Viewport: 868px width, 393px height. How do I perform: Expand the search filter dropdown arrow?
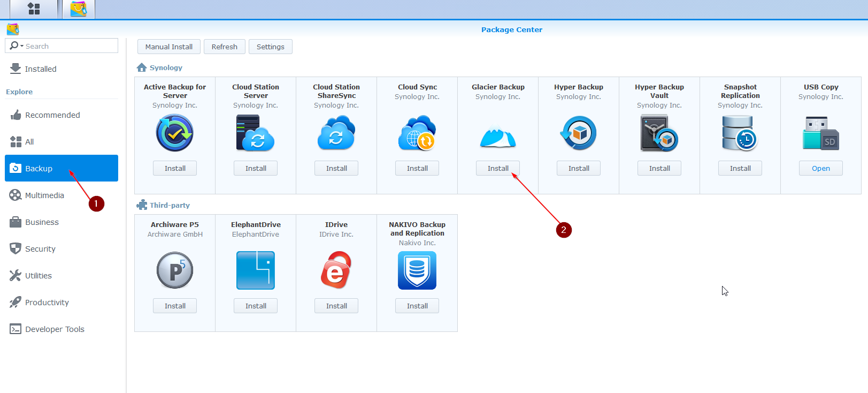pyautogui.click(x=22, y=46)
